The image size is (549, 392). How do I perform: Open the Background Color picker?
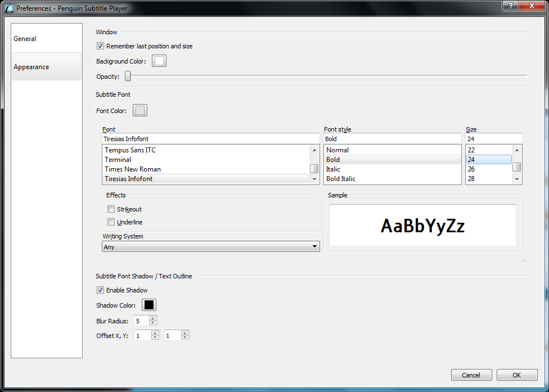[x=159, y=60]
